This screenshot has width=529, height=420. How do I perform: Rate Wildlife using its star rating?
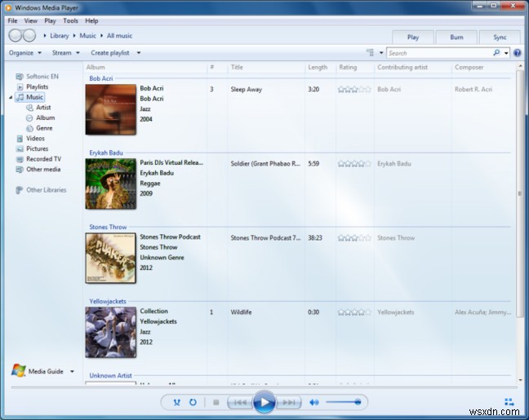pyautogui.click(x=354, y=312)
